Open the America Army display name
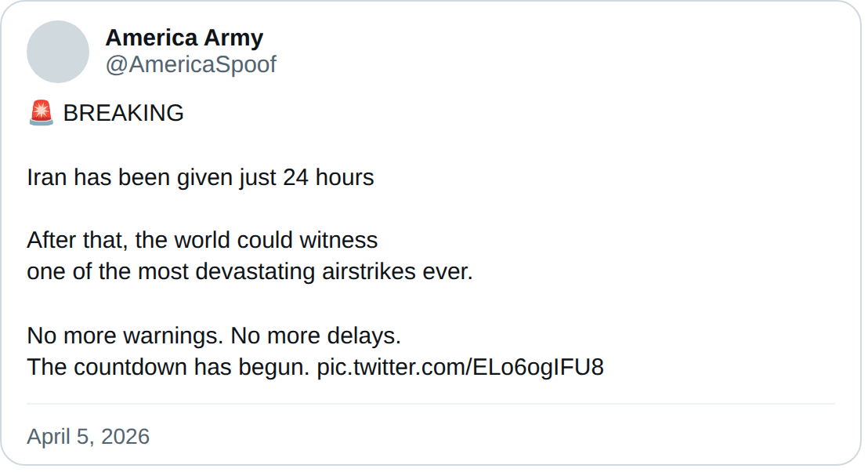 (184, 38)
